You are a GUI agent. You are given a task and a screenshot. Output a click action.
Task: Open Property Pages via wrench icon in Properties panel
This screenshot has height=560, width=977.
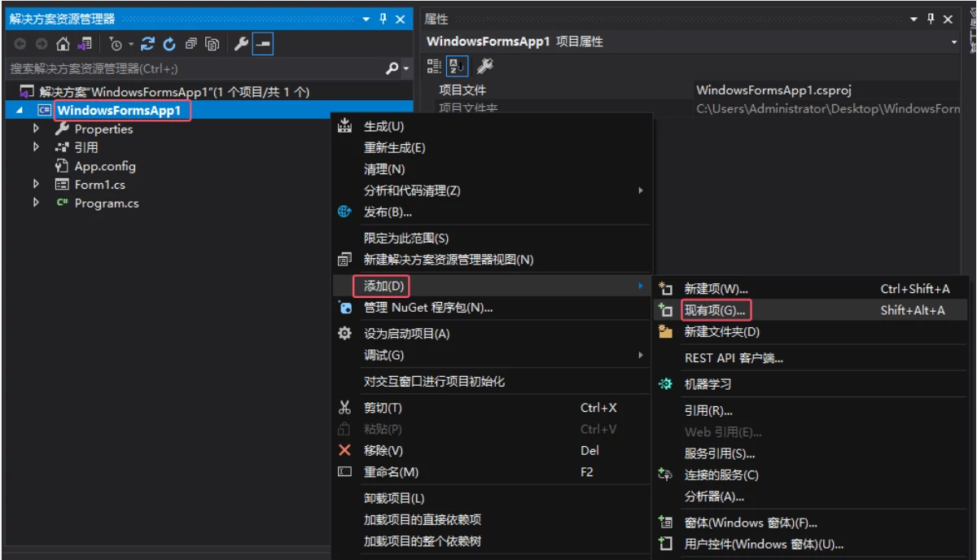click(487, 65)
